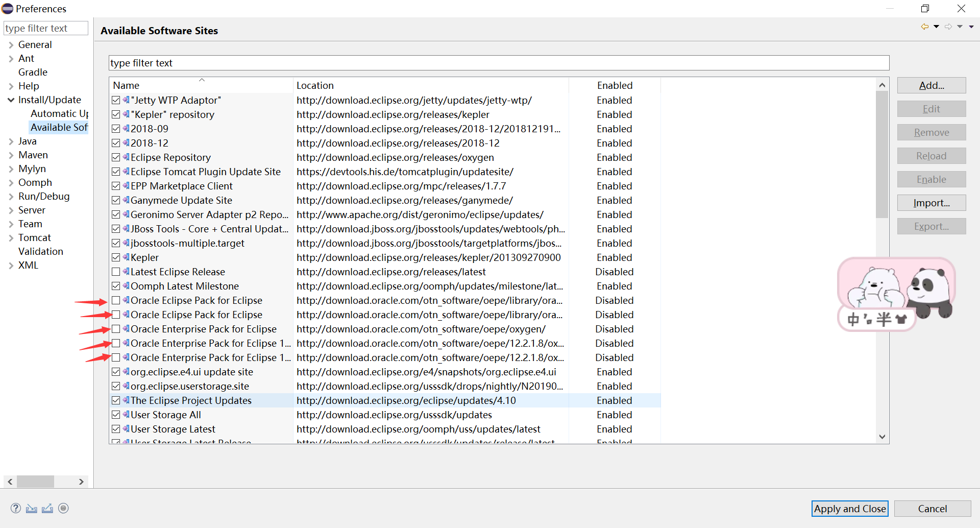Enable the Oracle Eclipse Pack for Eclipse checkbox
The width and height of the screenshot is (980, 528).
click(115, 300)
